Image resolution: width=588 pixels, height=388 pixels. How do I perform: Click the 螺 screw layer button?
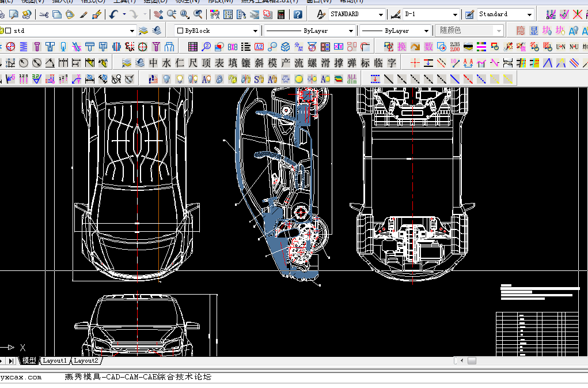click(x=312, y=63)
